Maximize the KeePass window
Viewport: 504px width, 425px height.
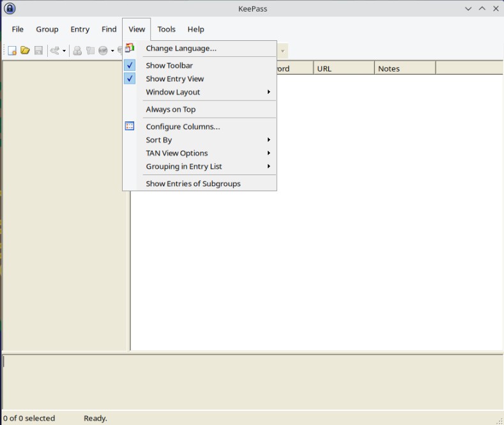(x=482, y=9)
